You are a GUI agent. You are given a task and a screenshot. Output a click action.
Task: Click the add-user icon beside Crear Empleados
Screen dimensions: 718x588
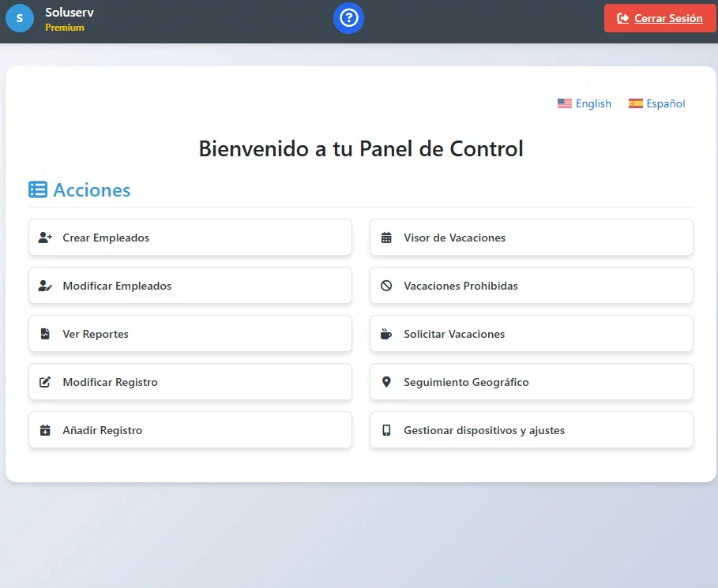[x=45, y=238]
